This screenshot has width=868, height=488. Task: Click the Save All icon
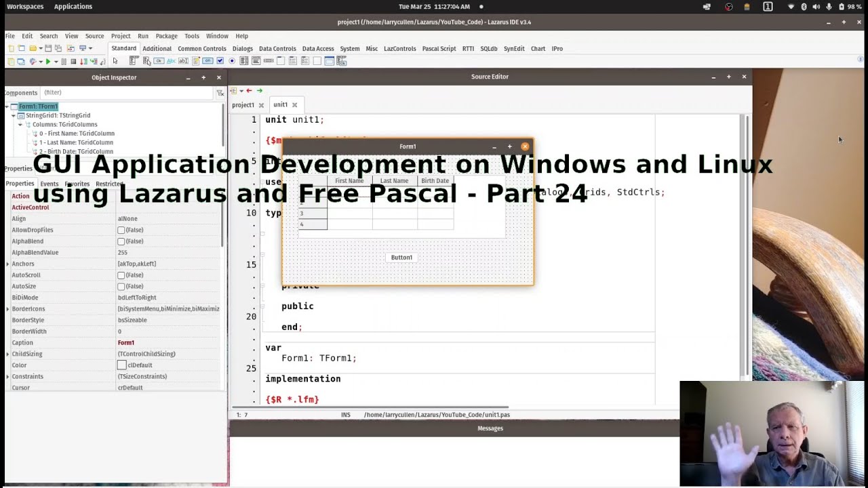click(58, 48)
